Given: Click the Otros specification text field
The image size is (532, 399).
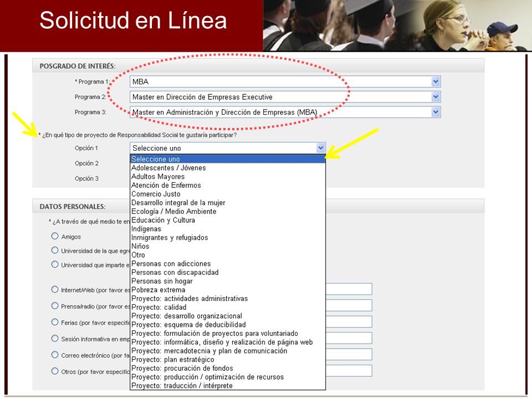Looking at the screenshot, I should pos(349,371).
